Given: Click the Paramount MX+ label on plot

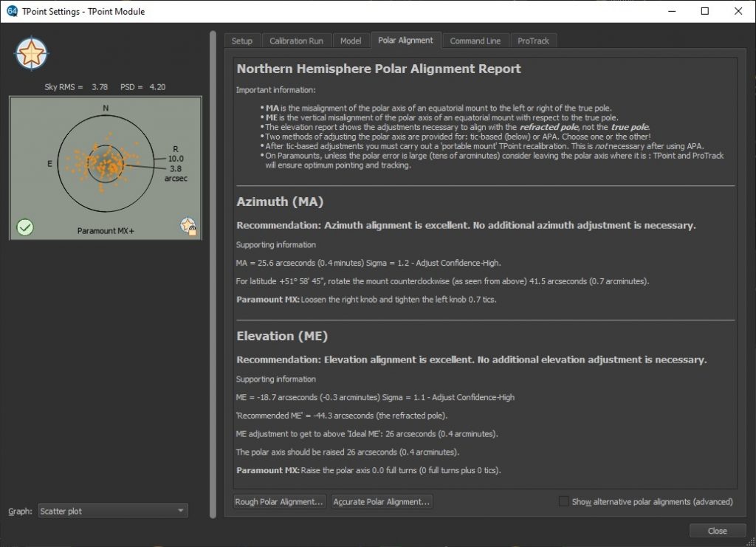Looking at the screenshot, I should point(106,231).
